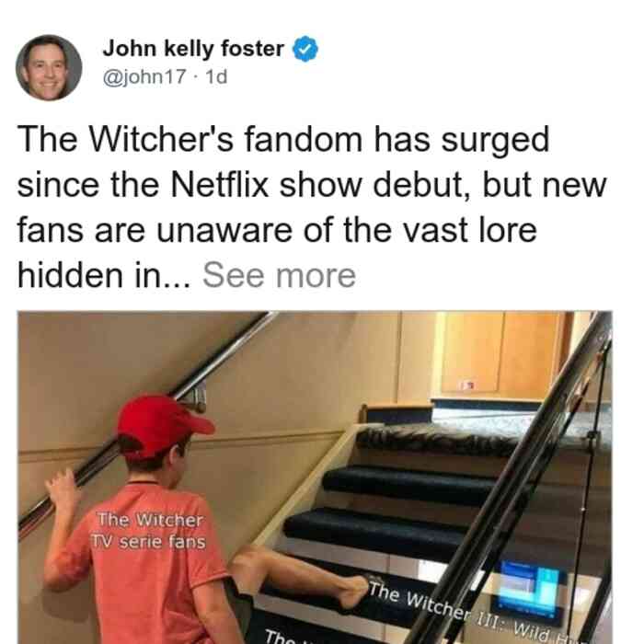Click the boy's red baseball cap
The height and width of the screenshot is (644, 644).
pyautogui.click(x=163, y=425)
